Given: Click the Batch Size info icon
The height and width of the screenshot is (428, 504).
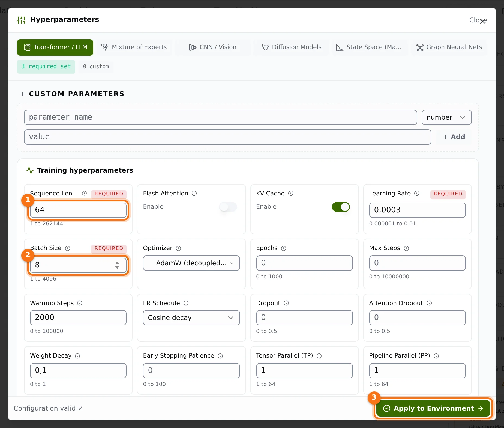Looking at the screenshot, I should coord(68,248).
